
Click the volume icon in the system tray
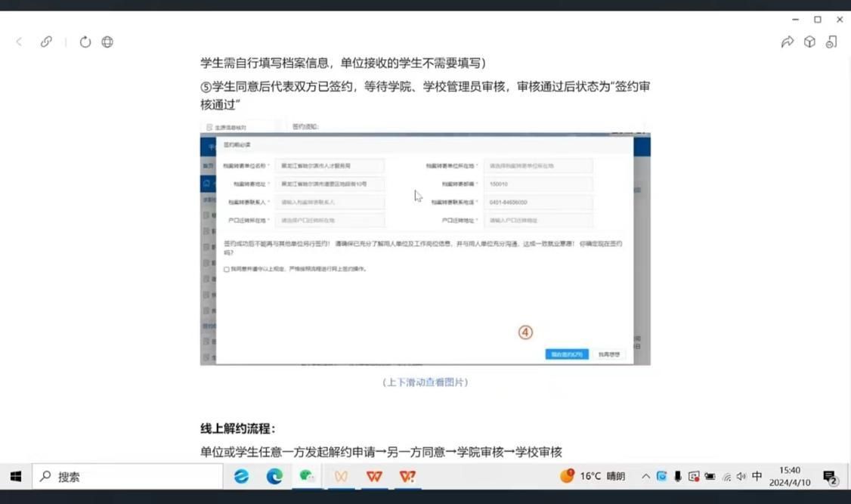741,476
